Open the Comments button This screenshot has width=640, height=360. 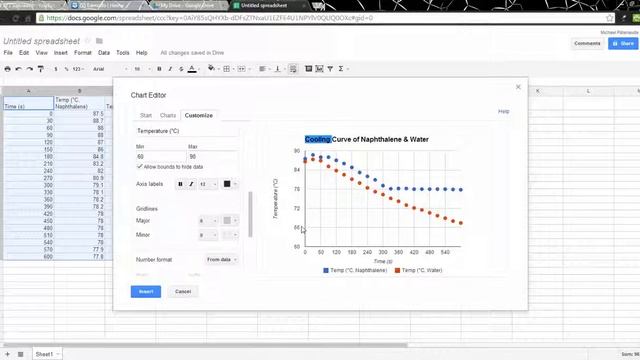pos(587,43)
